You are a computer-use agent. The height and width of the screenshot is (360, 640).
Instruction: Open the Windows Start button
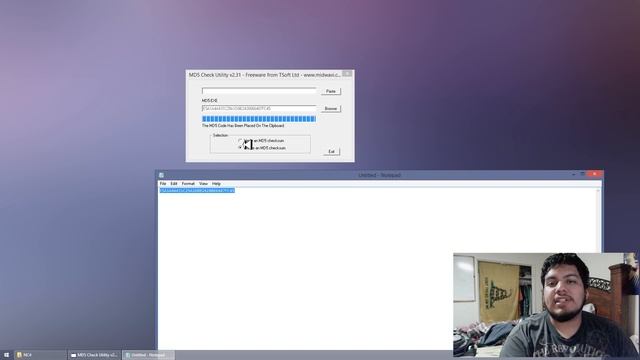point(6,355)
